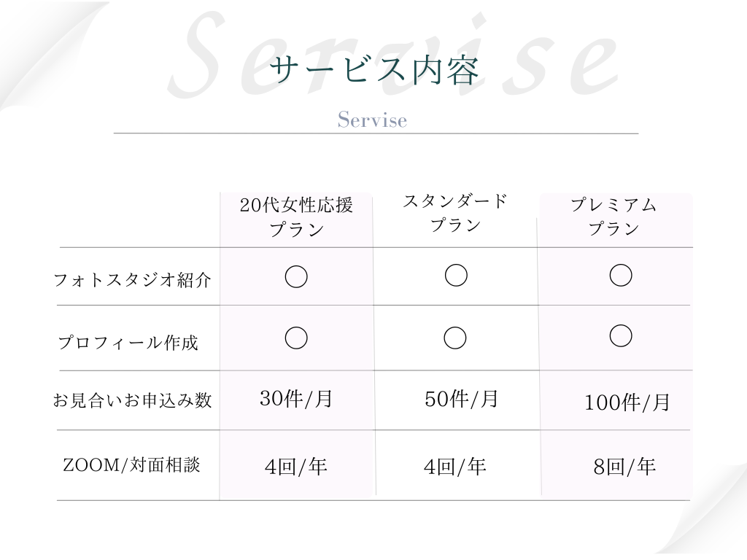
Task: Select the プレミアムプラン column header
Action: [x=614, y=217]
